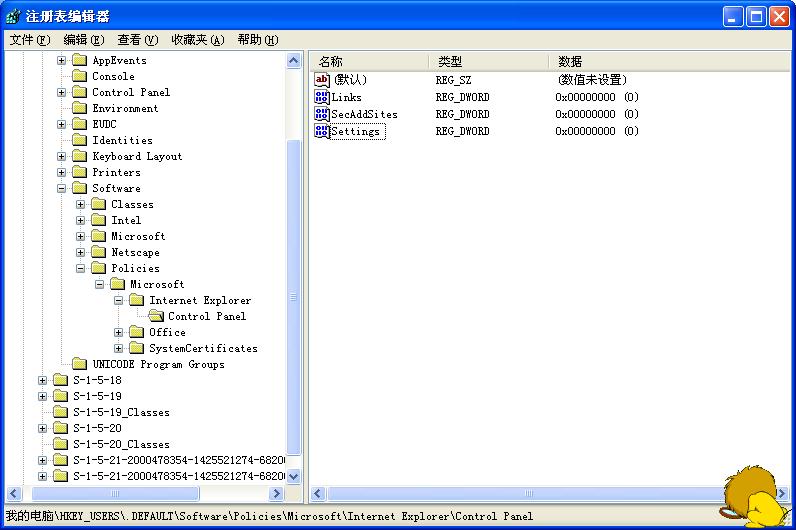
Task: Open the 文件(F) menu
Action: click(x=30, y=40)
